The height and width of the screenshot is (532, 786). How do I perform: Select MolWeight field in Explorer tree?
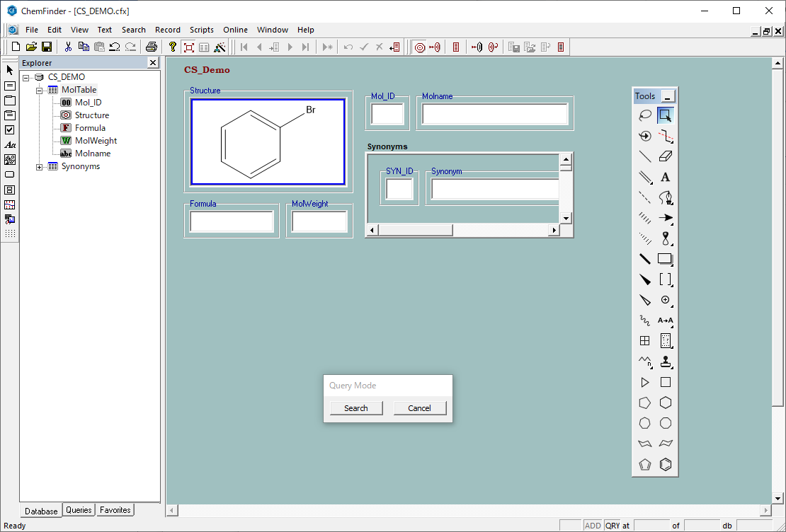tap(96, 141)
